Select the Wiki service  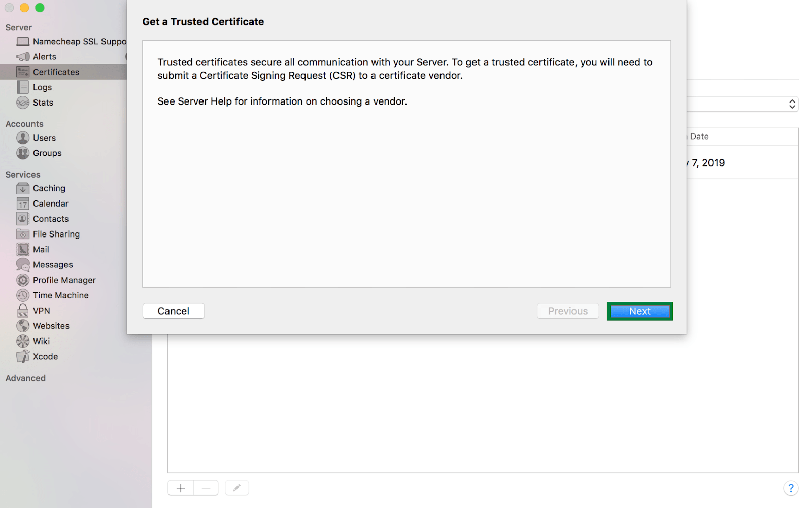click(x=41, y=341)
